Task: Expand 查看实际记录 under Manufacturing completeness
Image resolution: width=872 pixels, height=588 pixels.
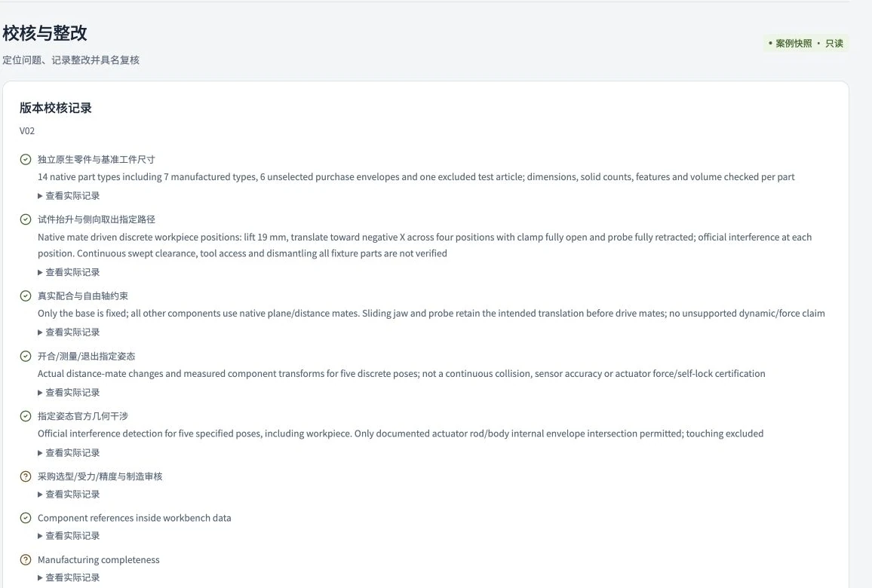Action: [69, 577]
